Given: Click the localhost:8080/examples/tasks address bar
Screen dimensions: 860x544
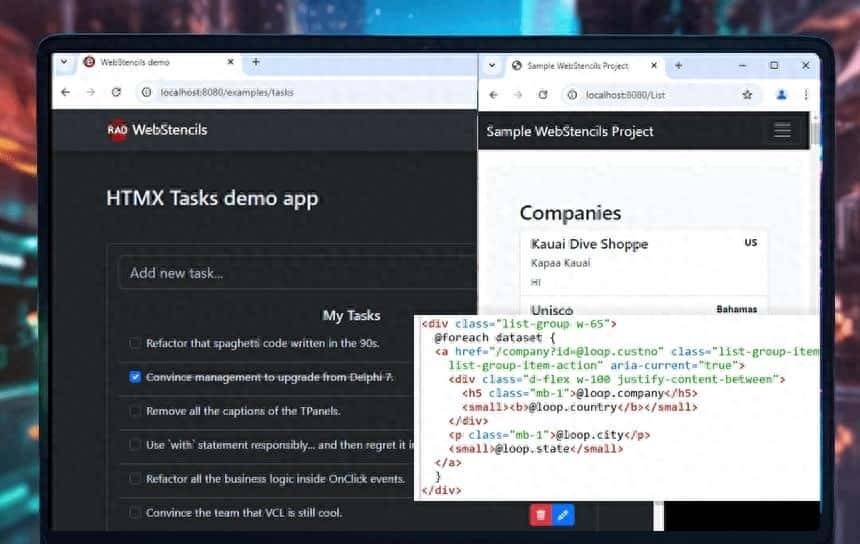Looking at the screenshot, I should coord(306,92).
